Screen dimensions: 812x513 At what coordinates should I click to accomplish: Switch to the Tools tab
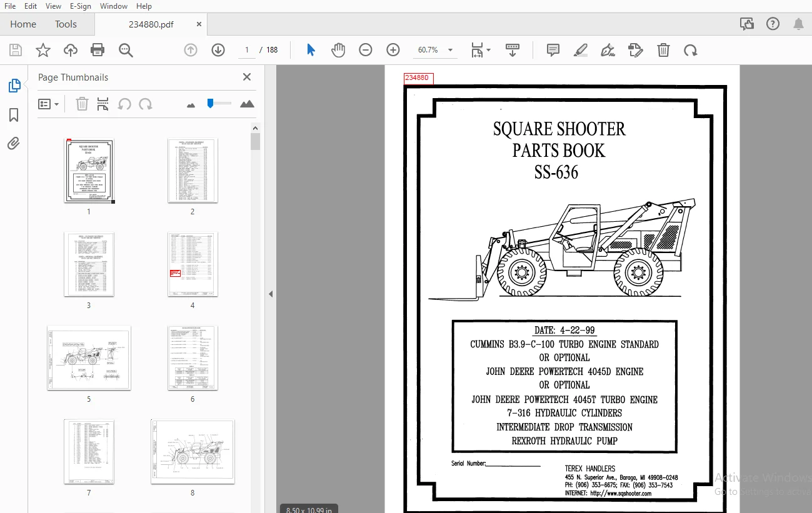pyautogui.click(x=66, y=24)
